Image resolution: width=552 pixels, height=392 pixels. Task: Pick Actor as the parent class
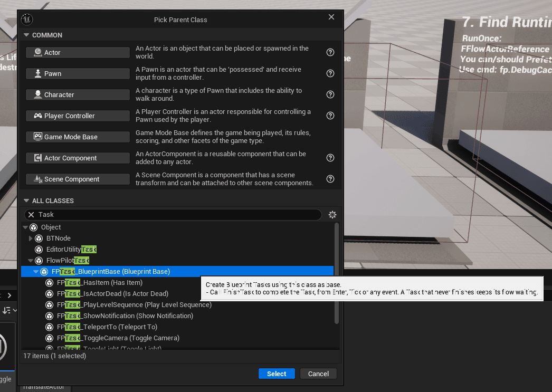click(78, 52)
